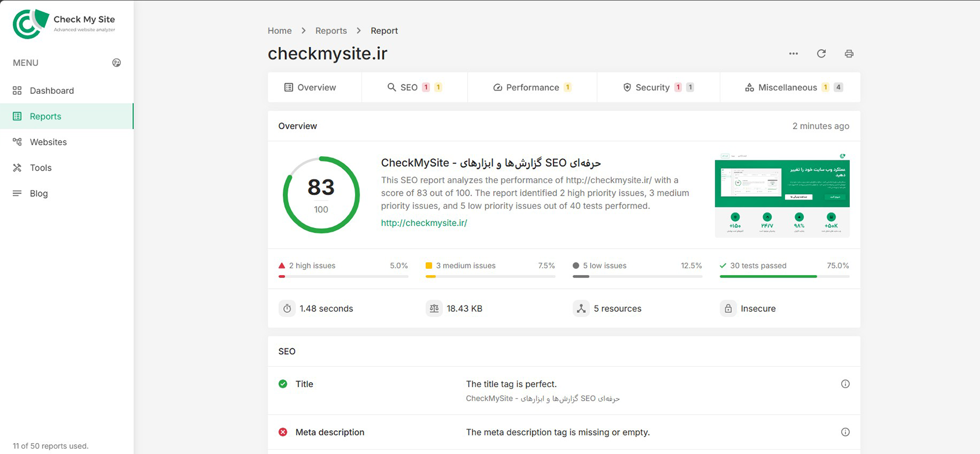Image resolution: width=980 pixels, height=454 pixels.
Task: Print the report using printer icon
Action: point(849,53)
